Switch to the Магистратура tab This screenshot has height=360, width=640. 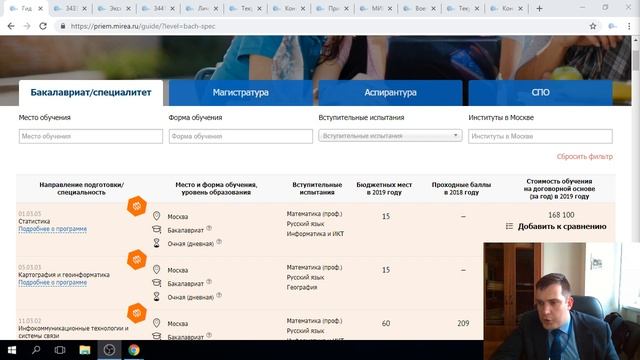pos(240,93)
